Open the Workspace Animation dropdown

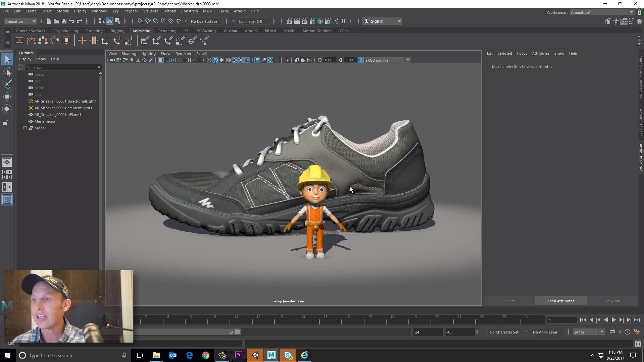602,12
